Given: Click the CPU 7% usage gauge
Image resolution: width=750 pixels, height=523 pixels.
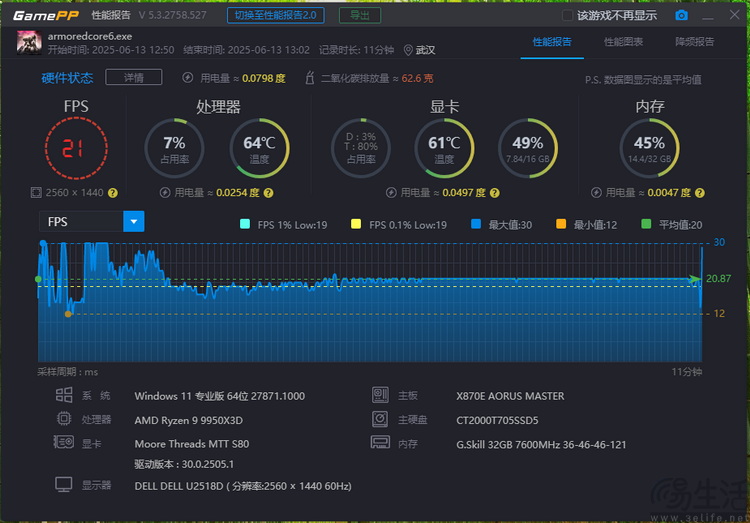Looking at the screenshot, I should 175,148.
